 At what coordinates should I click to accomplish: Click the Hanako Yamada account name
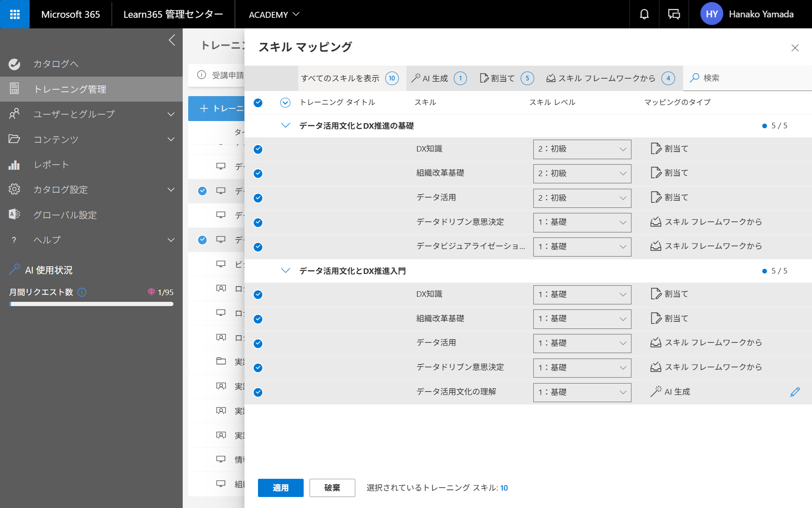coord(761,14)
